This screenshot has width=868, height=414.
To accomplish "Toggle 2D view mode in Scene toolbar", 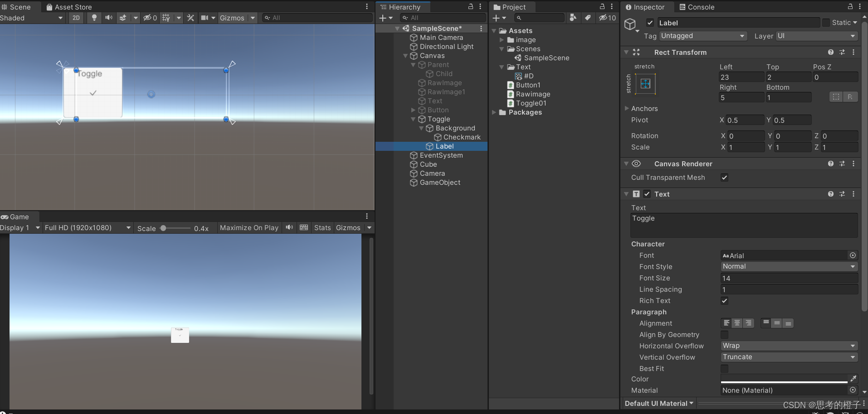I will tap(75, 18).
